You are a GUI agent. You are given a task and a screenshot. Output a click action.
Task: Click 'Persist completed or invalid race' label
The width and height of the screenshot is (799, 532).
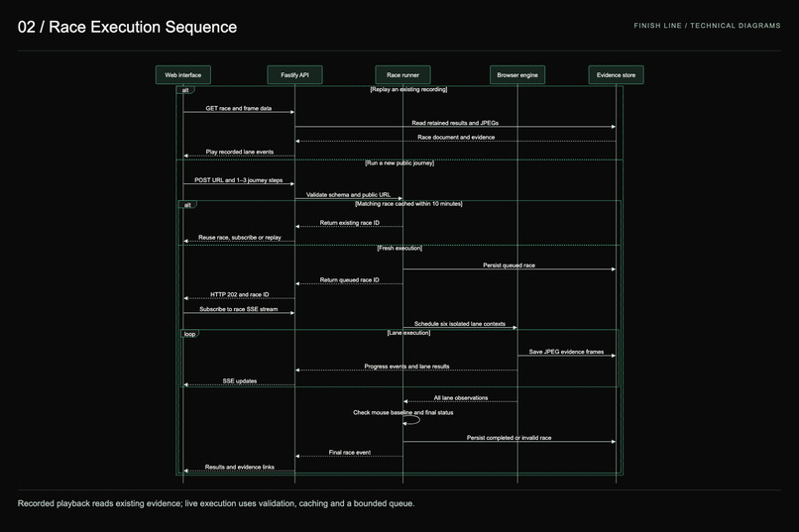point(510,437)
